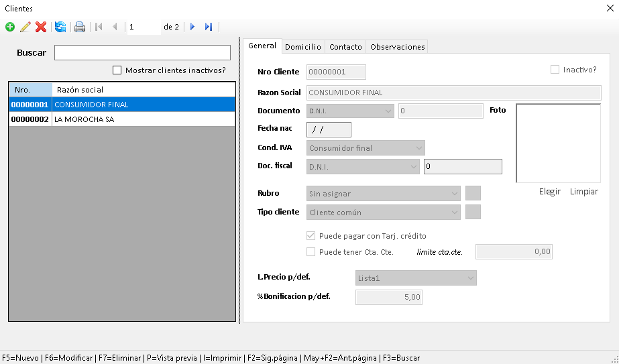The image size is (619, 364).
Task: Click Limpiar to clear the photo
Action: tap(583, 192)
